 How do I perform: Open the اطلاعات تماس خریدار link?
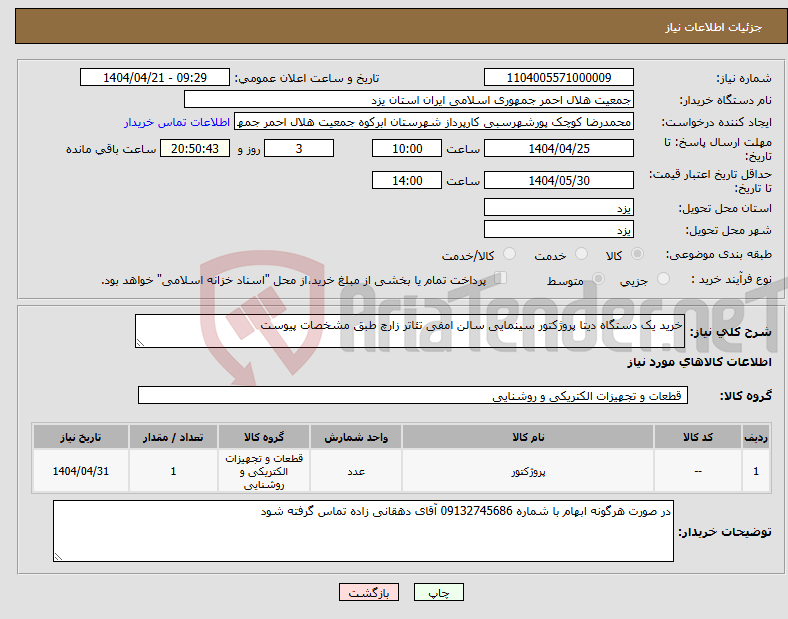(177, 122)
